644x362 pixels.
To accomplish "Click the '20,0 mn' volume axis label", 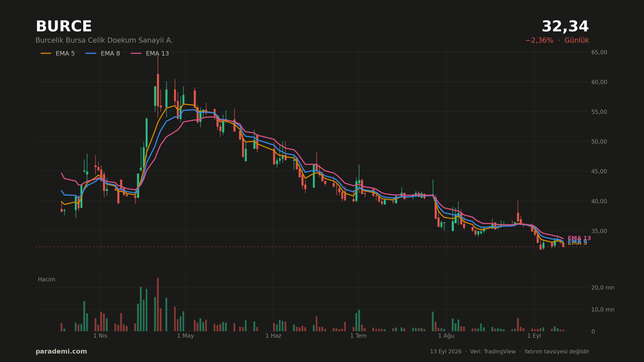I will pyautogui.click(x=603, y=288).
